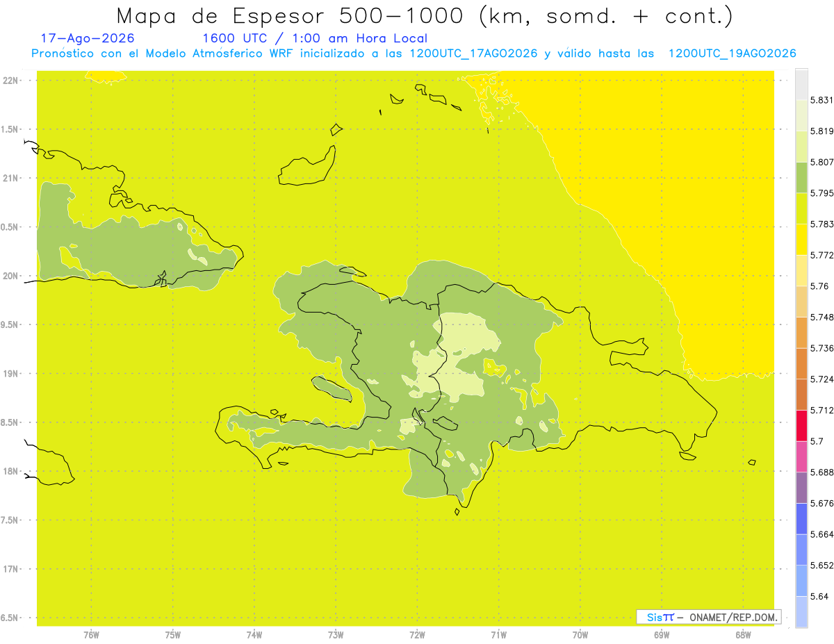The height and width of the screenshot is (644, 834).
Task: Click the forecast line starting 'Pronóstico con el Modelo'
Action: click(x=414, y=53)
